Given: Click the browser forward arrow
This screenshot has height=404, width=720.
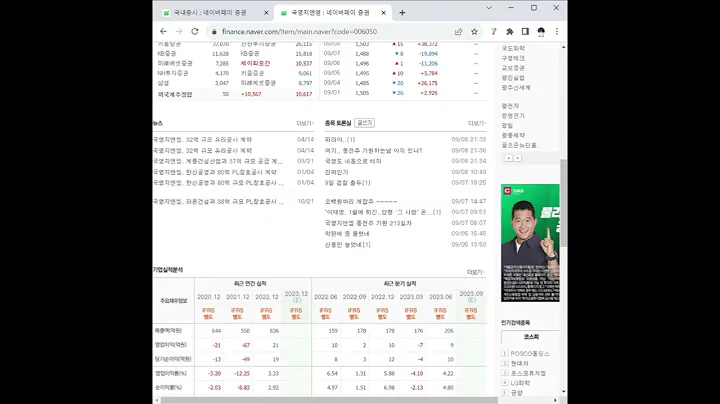Looking at the screenshot, I should tap(179, 31).
